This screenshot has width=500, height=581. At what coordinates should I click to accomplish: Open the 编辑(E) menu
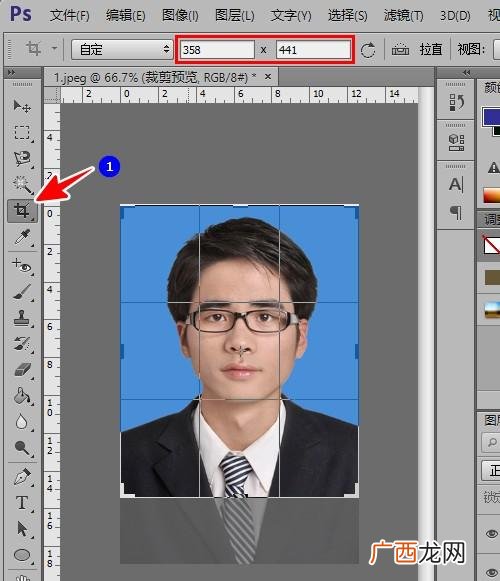pos(126,16)
